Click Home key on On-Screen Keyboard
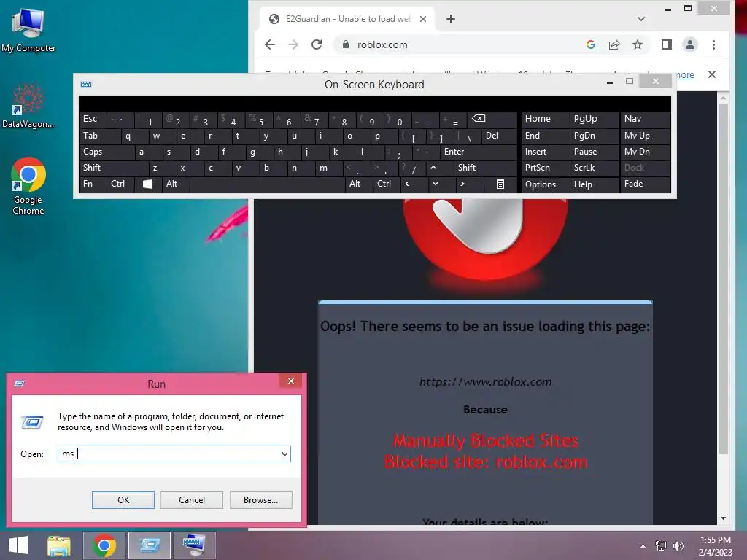Screen dimensions: 747x560 [545, 119]
